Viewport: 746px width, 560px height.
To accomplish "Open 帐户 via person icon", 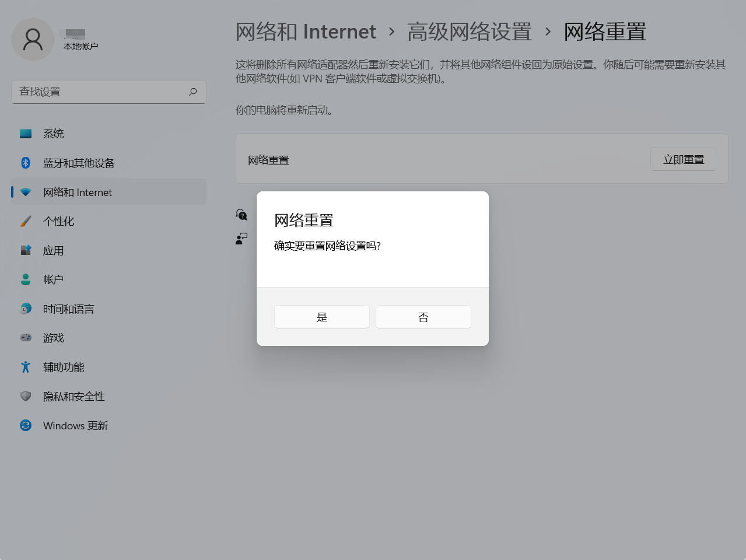I will (x=26, y=279).
